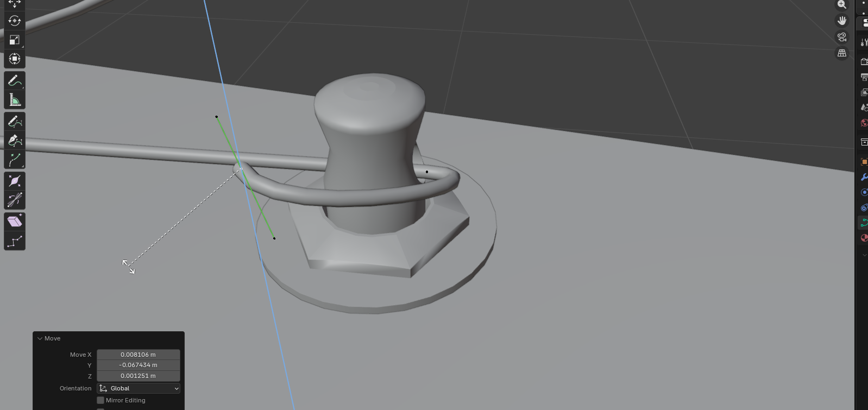Select the Transform tool
This screenshot has width=868, height=410.
point(15,59)
